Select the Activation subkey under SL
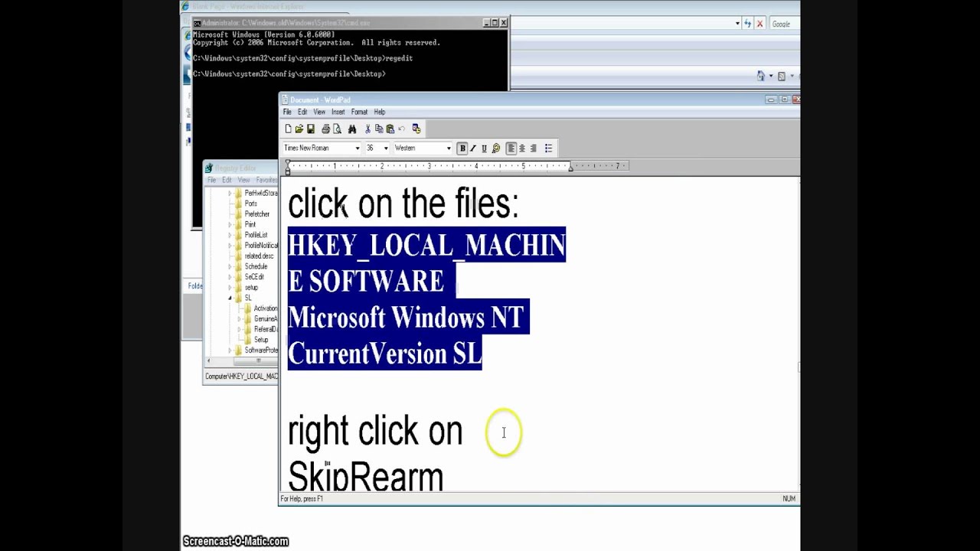The width and height of the screenshot is (980, 551). 266,308
